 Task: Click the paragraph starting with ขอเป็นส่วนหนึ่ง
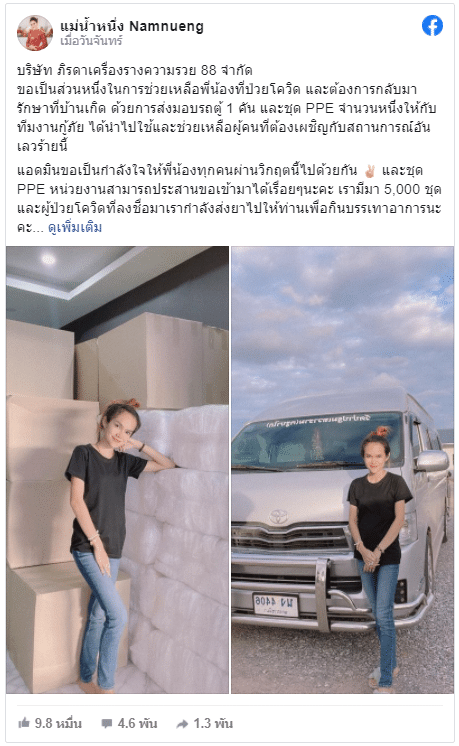tap(226, 118)
